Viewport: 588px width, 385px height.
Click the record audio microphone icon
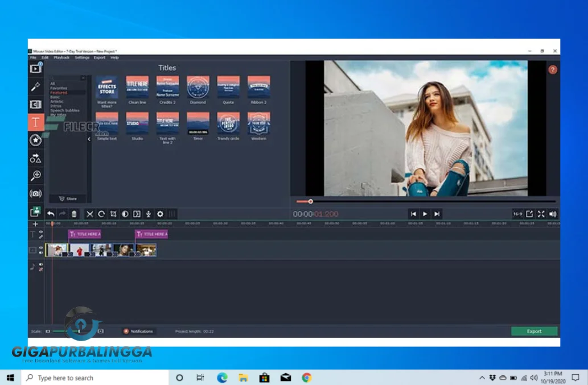coord(149,214)
